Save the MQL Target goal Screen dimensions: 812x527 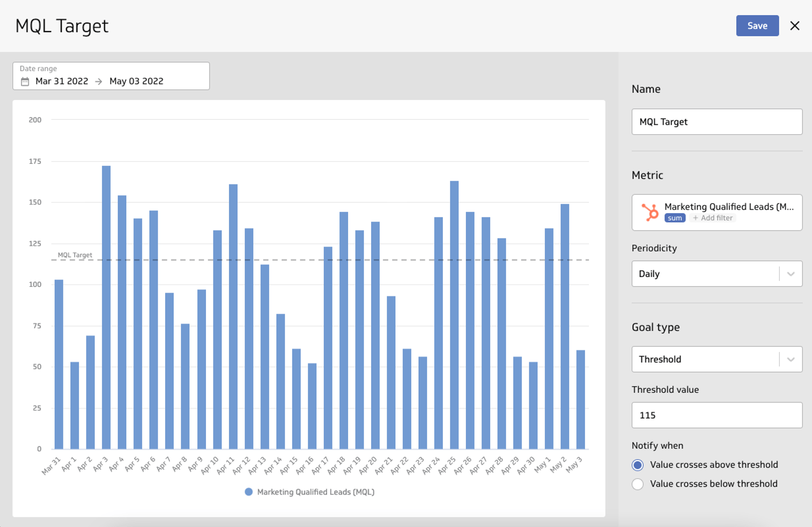[757, 26]
